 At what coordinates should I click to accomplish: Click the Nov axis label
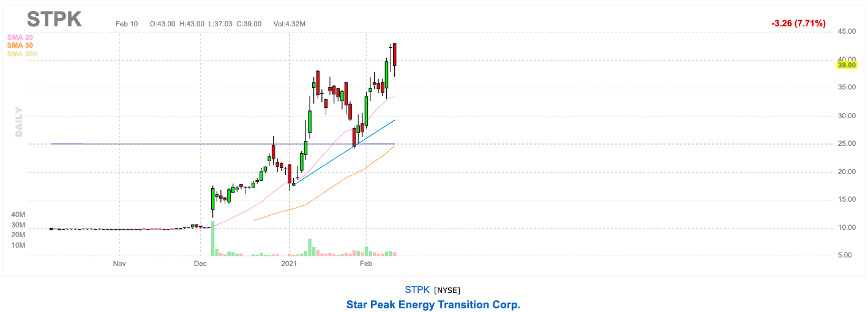pos(119,264)
